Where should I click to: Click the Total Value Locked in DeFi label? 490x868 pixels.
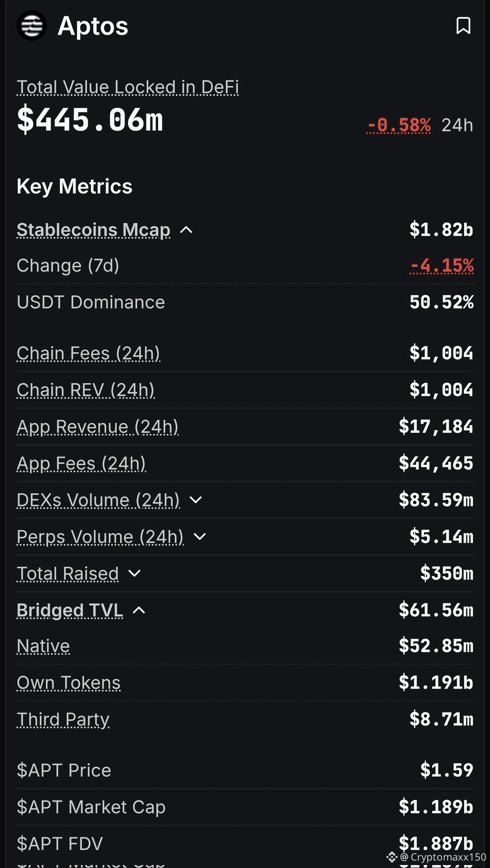click(x=127, y=87)
